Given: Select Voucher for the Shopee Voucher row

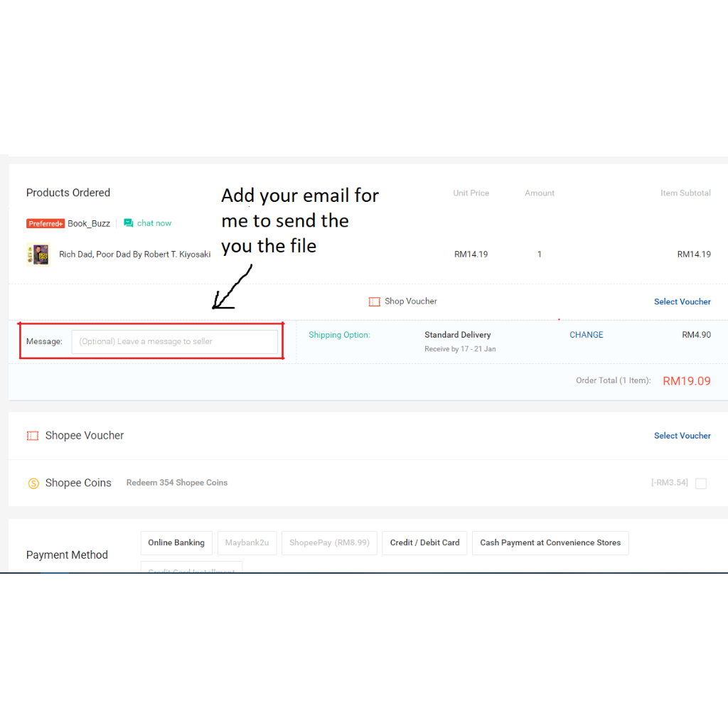Looking at the screenshot, I should [x=682, y=436].
